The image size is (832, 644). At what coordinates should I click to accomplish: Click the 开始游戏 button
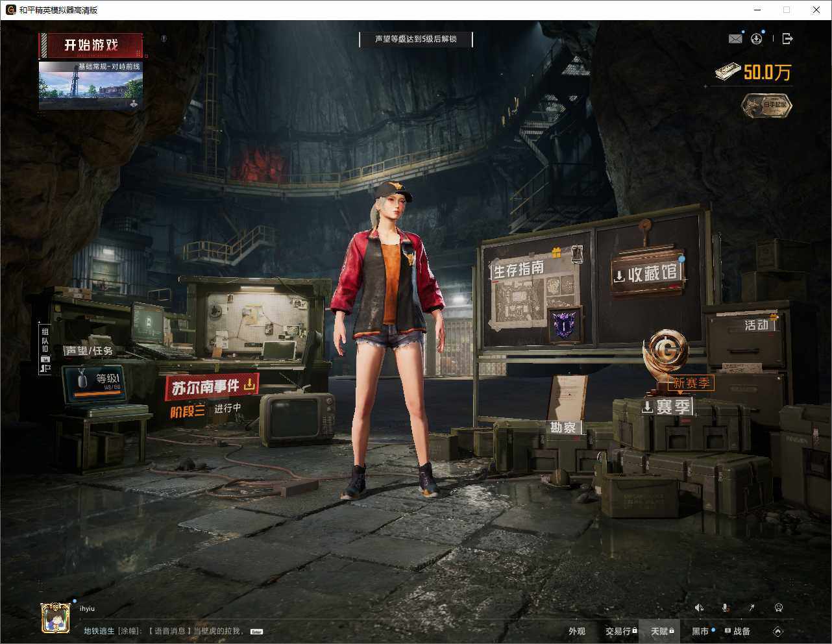[x=92, y=45]
